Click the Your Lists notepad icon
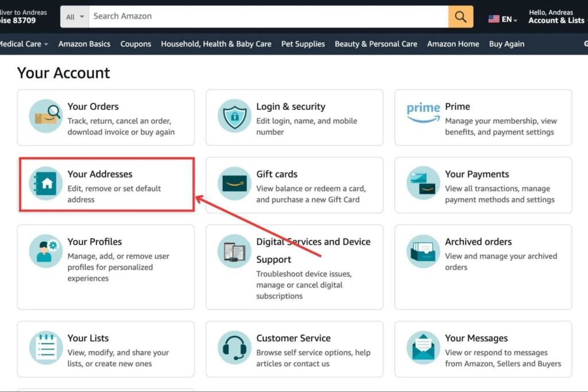 46,347
